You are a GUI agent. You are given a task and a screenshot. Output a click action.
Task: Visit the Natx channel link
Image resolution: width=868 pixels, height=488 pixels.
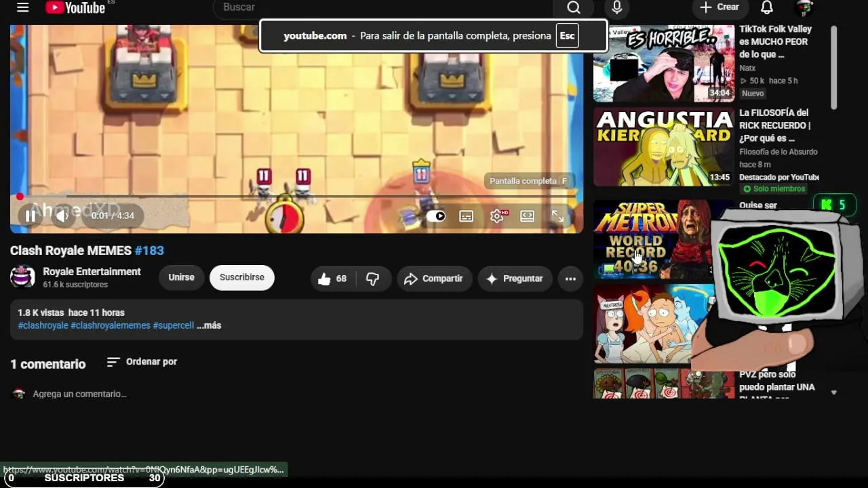coord(747,68)
